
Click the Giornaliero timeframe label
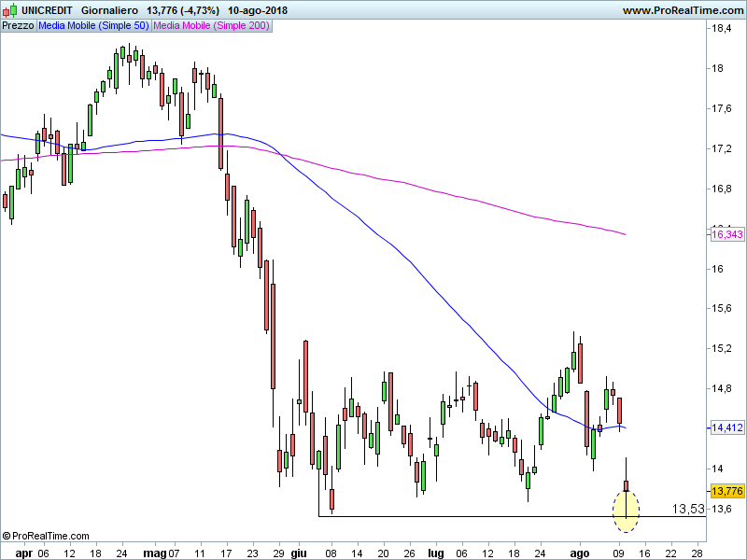coord(109,10)
